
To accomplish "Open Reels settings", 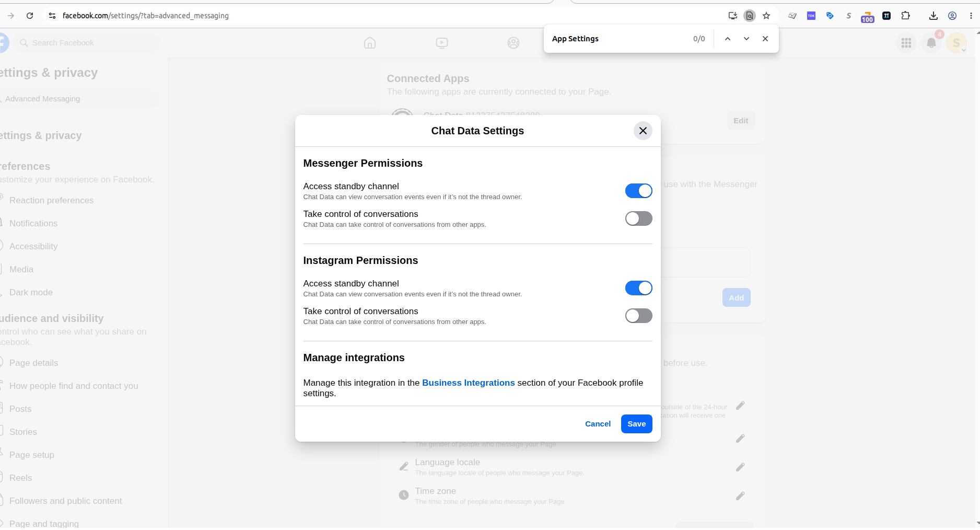I will click(x=20, y=478).
